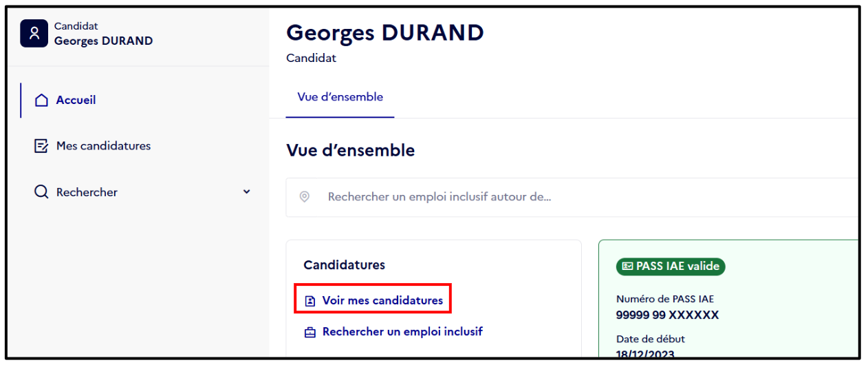Click the user avatar icon in the sidebar
The width and height of the screenshot is (868, 365).
tap(34, 34)
